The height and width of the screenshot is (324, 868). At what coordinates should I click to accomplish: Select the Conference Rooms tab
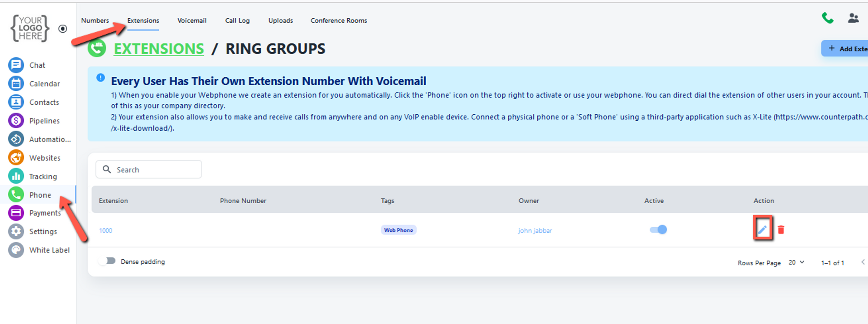[x=339, y=20]
